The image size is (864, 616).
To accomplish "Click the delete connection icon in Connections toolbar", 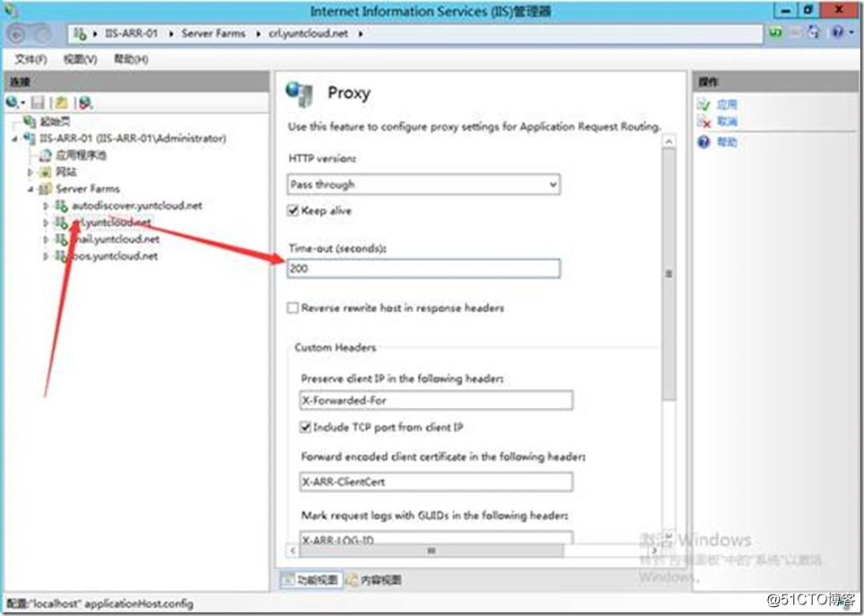I will click(x=85, y=102).
